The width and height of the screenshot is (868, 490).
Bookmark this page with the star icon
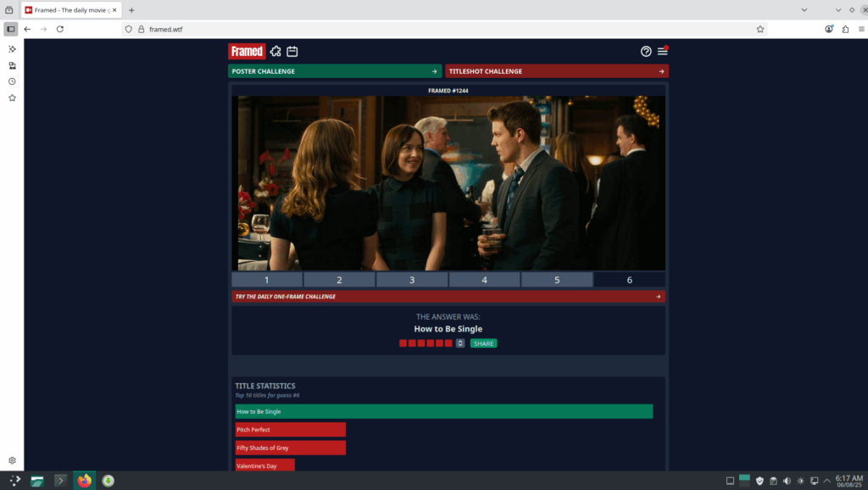point(760,29)
